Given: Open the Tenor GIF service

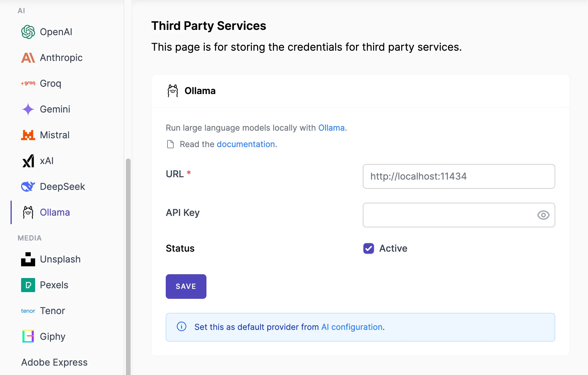Looking at the screenshot, I should tap(52, 311).
